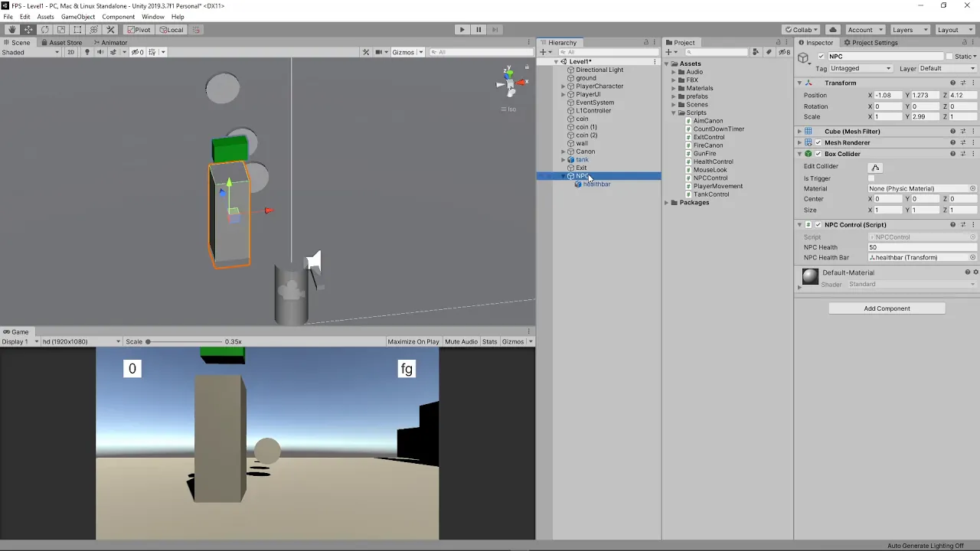Select the Scale tool in the toolbar
The image size is (980, 551).
(x=61, y=30)
